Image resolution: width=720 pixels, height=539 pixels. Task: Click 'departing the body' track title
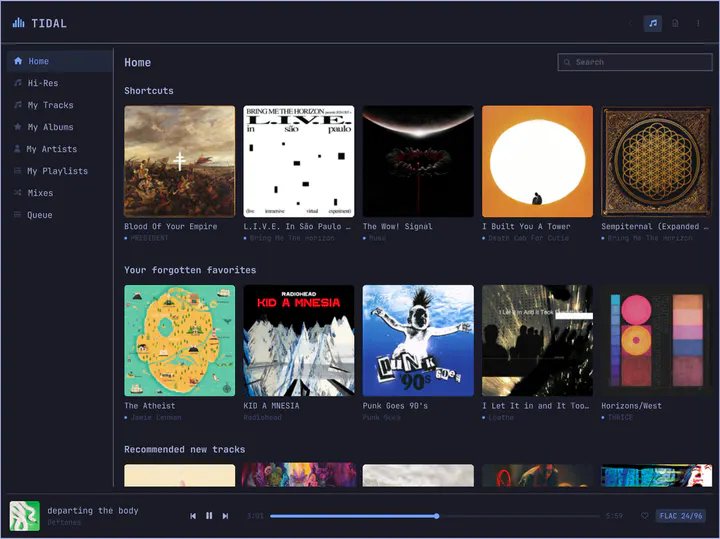[93, 511]
